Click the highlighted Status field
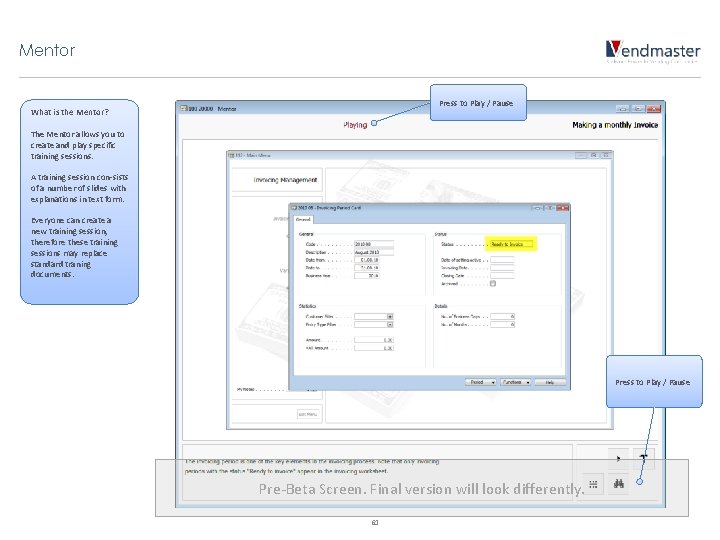 512,244
